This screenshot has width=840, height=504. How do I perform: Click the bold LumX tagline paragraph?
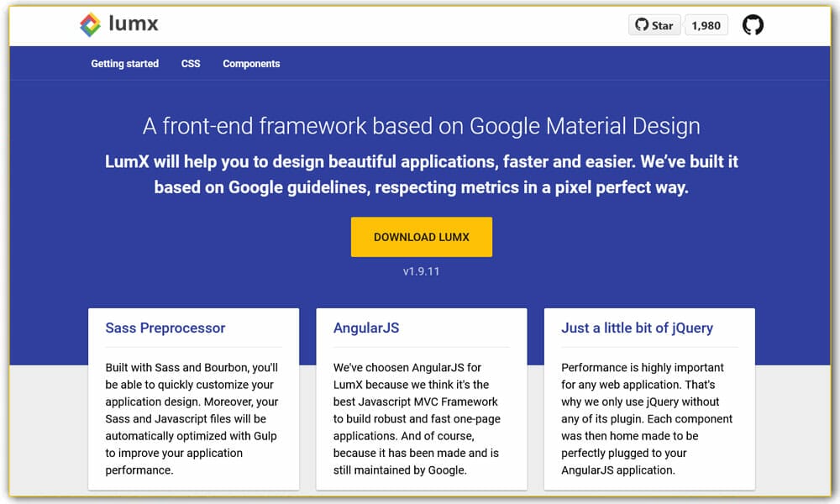point(421,174)
